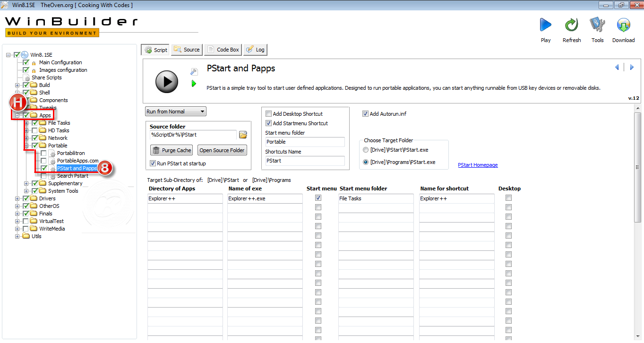
Task: Click scrollbar up arrow of script panel
Action: pos(638,108)
